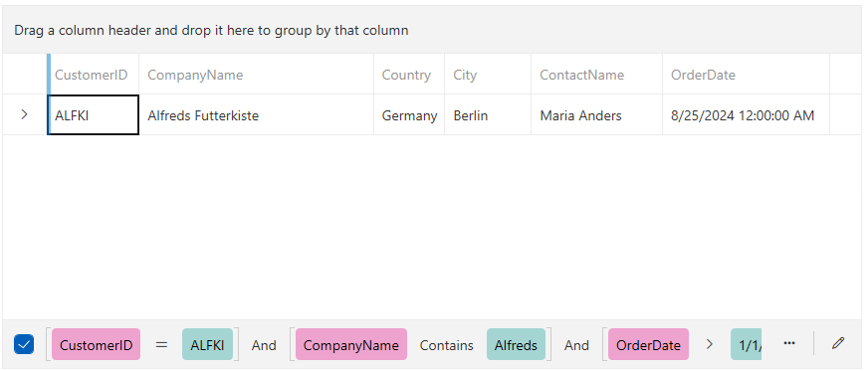Change the equals operator in filter
This screenshot has width=868, height=371.
(x=161, y=344)
